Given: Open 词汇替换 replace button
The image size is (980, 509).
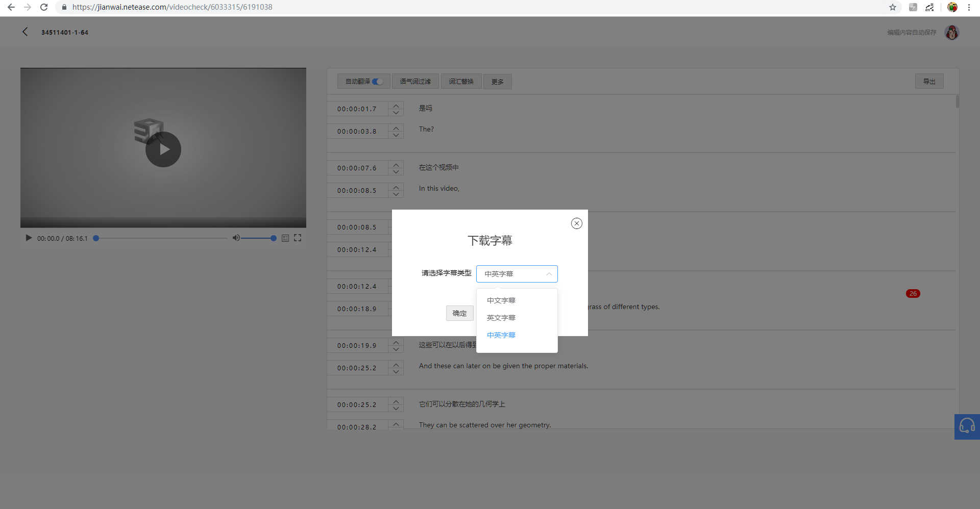Looking at the screenshot, I should [x=461, y=82].
